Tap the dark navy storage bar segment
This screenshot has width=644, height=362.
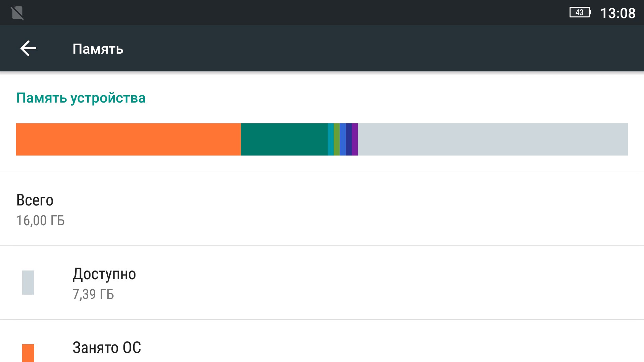point(349,139)
